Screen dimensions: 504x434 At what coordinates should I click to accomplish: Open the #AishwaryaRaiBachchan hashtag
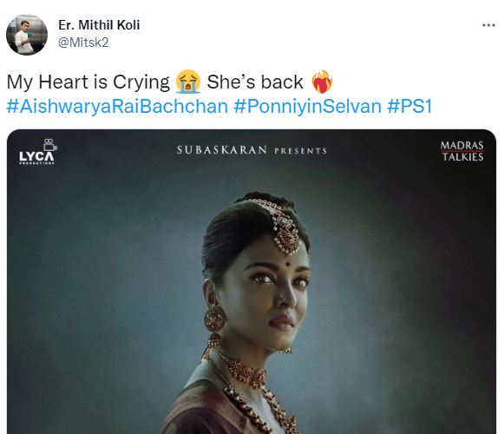pyautogui.click(x=117, y=106)
